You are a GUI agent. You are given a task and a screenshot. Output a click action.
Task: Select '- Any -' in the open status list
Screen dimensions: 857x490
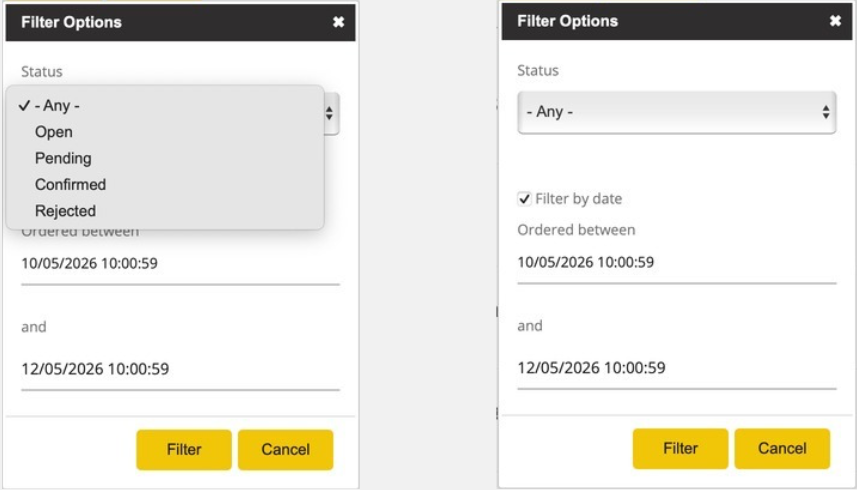[x=165, y=105]
